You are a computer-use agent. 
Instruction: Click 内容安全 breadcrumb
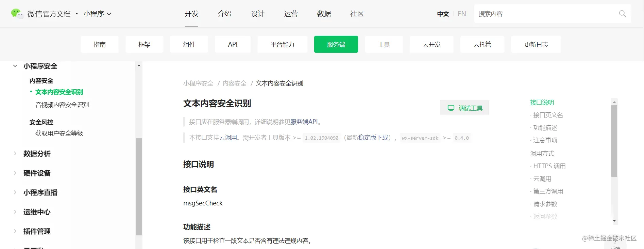[234, 83]
